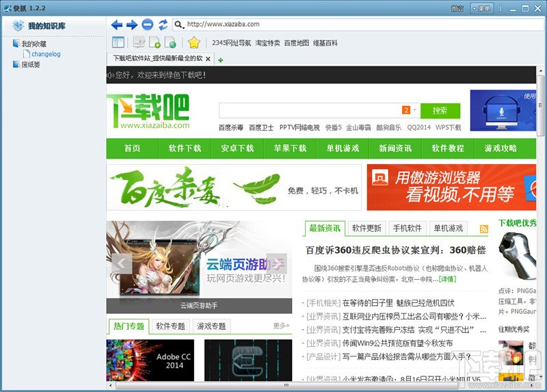This screenshot has width=547, height=392.
Task: Go back with the blue left arrow
Action: point(116,25)
